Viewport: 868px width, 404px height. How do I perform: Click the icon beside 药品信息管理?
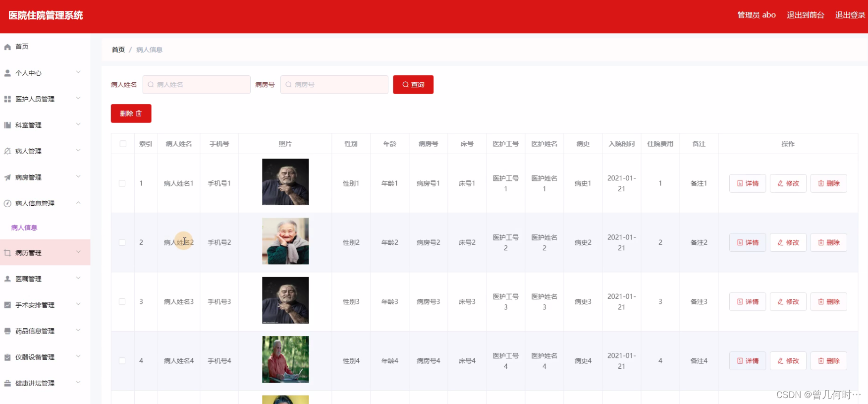[7, 331]
